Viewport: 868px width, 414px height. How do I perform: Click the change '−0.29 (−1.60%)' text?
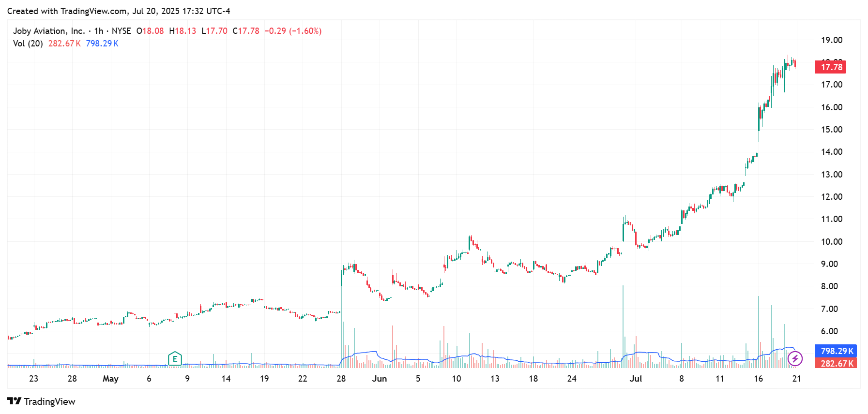point(293,31)
